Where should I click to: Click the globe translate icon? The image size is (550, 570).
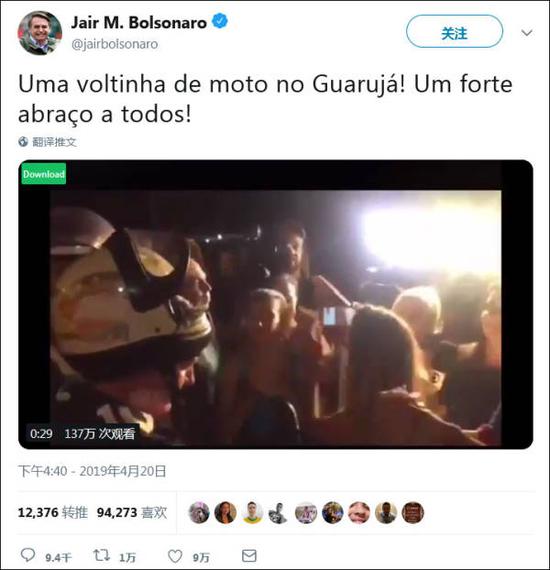tap(23, 142)
